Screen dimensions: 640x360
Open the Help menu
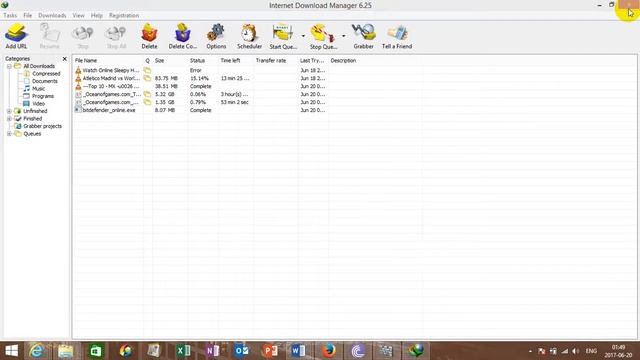click(96, 15)
